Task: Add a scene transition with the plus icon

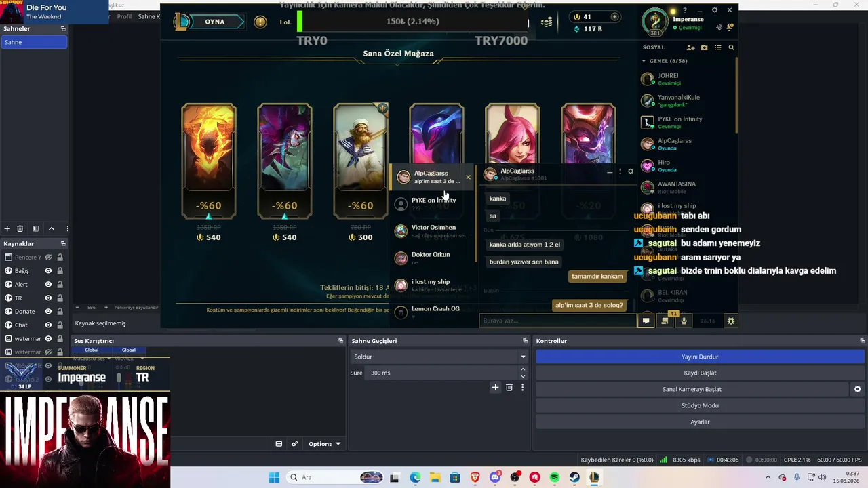Action: 495,387
